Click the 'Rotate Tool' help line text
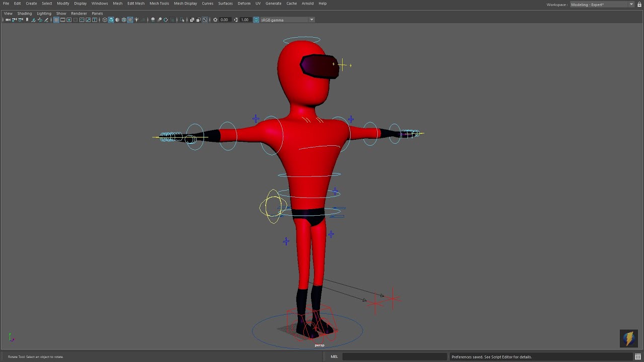 (35, 357)
